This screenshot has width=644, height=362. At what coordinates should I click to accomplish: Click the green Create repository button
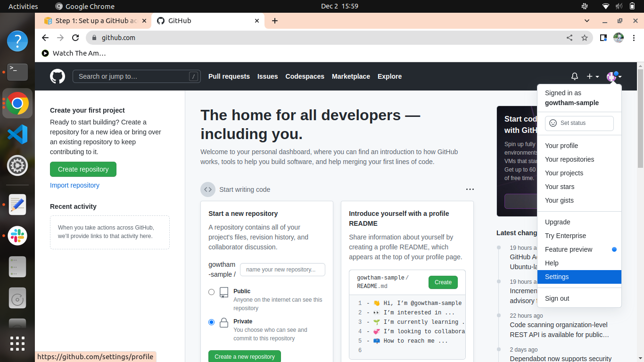click(83, 169)
